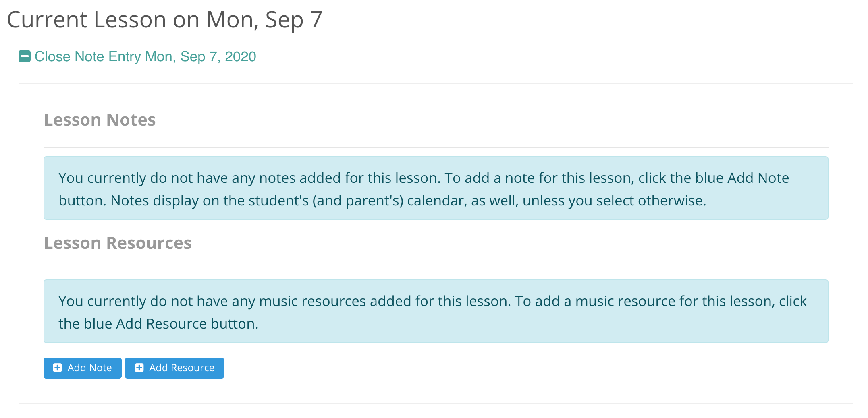Viewport: 868px width, 418px height.
Task: Collapse the note entry for Mon, Sep 7, 2020
Action: pyautogui.click(x=145, y=57)
